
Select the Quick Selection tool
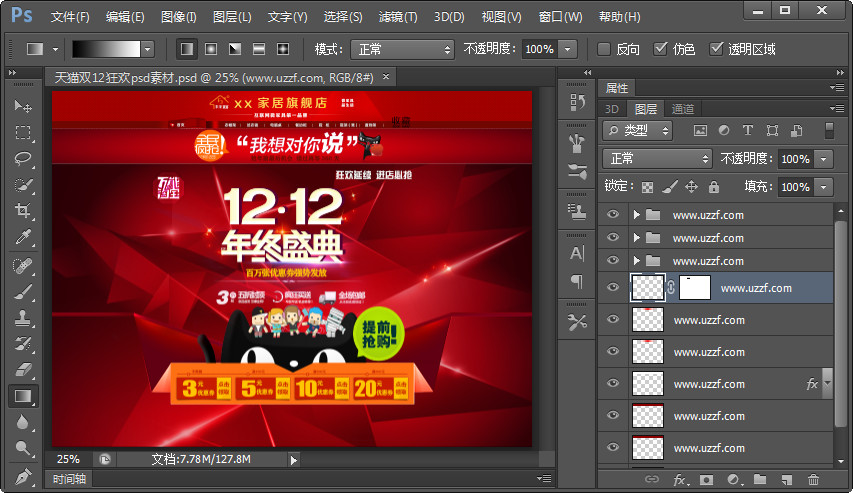[23, 185]
